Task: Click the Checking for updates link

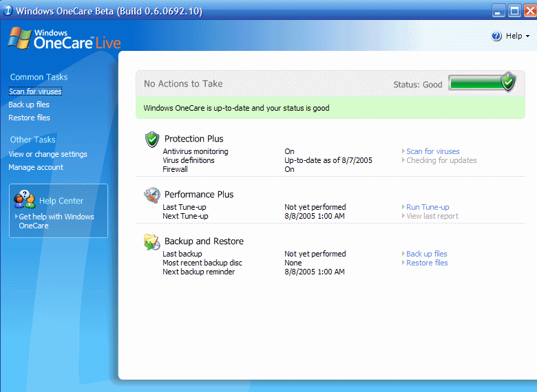Action: [441, 160]
